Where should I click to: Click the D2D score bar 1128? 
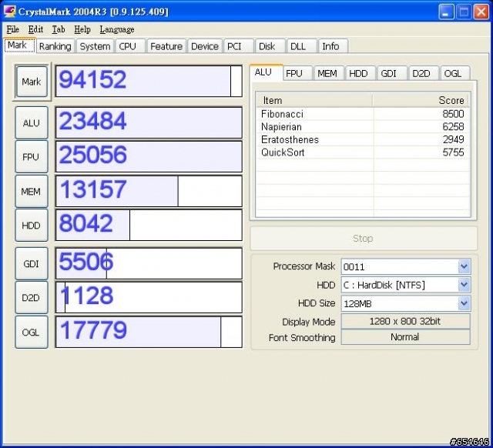tap(149, 297)
